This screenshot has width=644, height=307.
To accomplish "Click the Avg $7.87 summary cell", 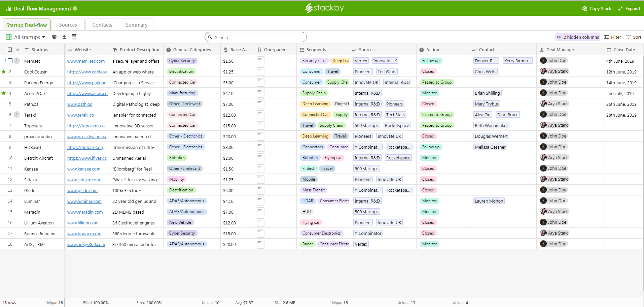I will click(244, 303).
